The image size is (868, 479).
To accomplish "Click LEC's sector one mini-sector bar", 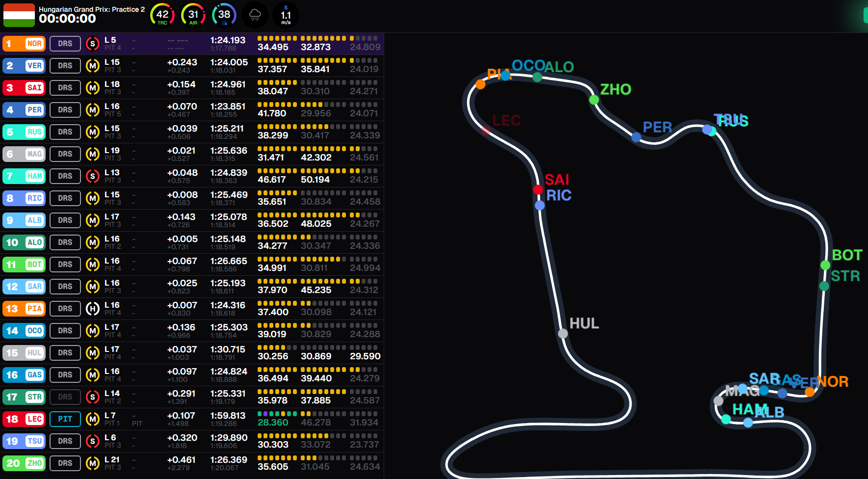I will [x=277, y=414].
